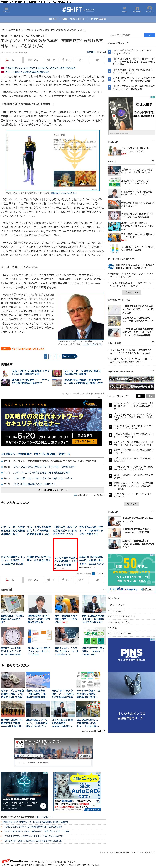Open 発売中止の作品まで related article link

[x=31, y=381]
